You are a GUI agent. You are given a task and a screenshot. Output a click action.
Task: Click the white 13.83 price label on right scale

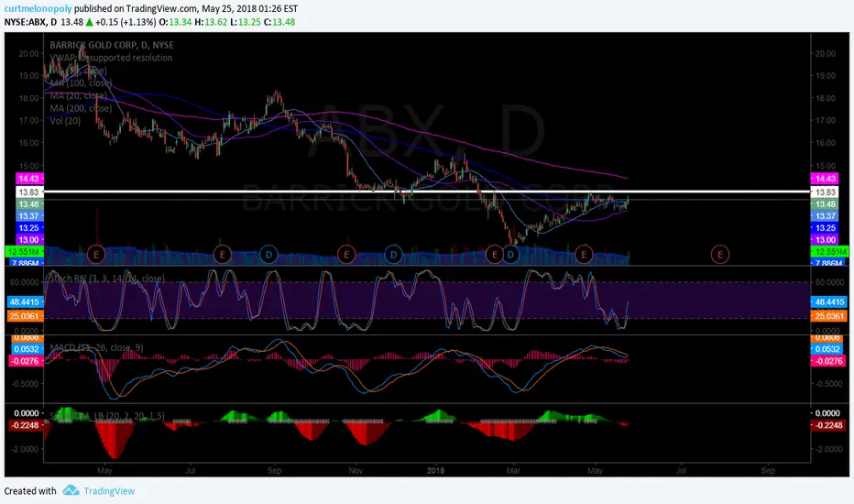(825, 192)
